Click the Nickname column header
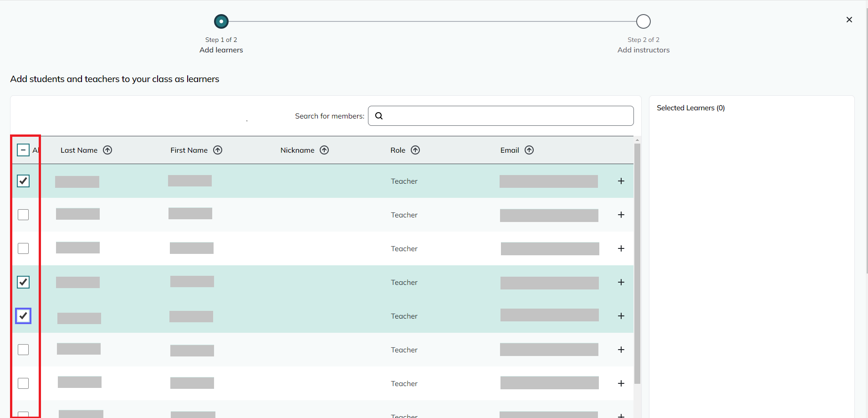868x418 pixels. pyautogui.click(x=297, y=150)
